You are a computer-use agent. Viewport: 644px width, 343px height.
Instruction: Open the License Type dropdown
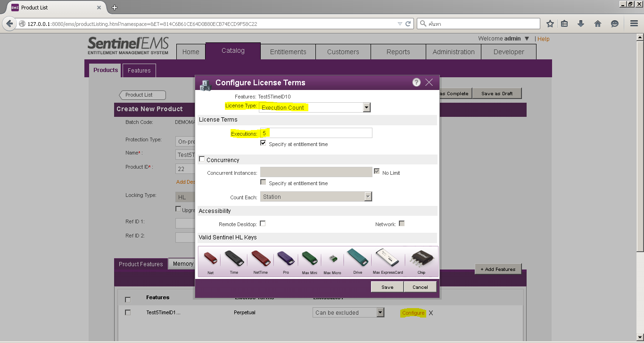(x=367, y=107)
